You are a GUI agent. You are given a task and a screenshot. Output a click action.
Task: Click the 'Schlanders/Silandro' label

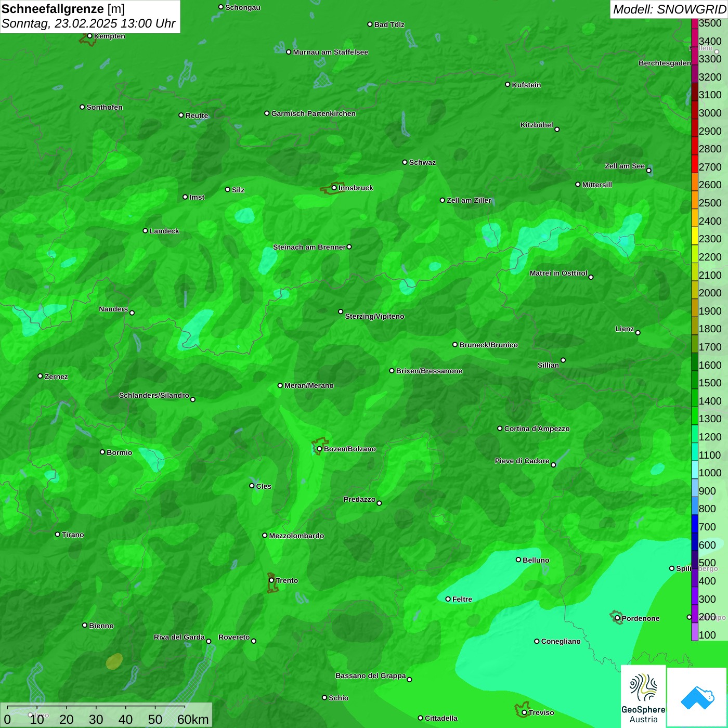[154, 395]
